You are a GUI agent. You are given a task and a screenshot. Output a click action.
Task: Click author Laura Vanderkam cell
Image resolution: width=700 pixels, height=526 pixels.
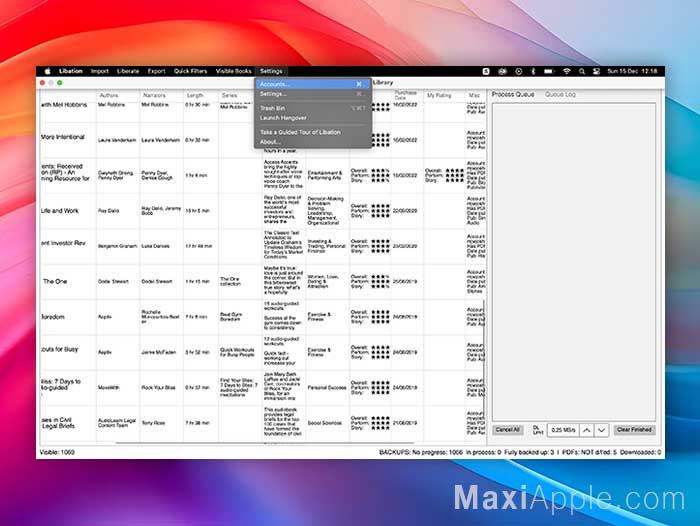[x=118, y=140]
